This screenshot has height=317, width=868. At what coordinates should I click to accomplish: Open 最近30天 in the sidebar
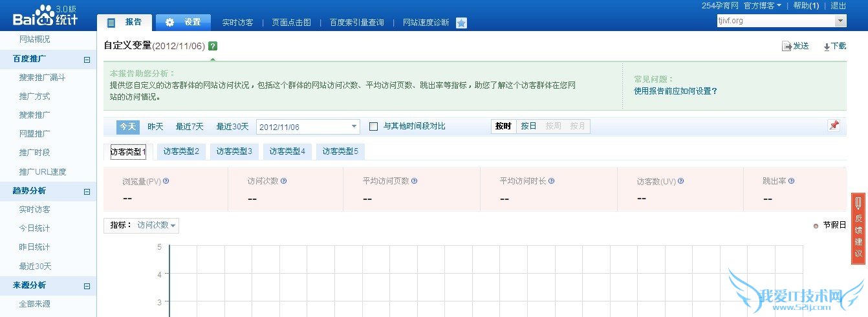pyautogui.click(x=35, y=267)
